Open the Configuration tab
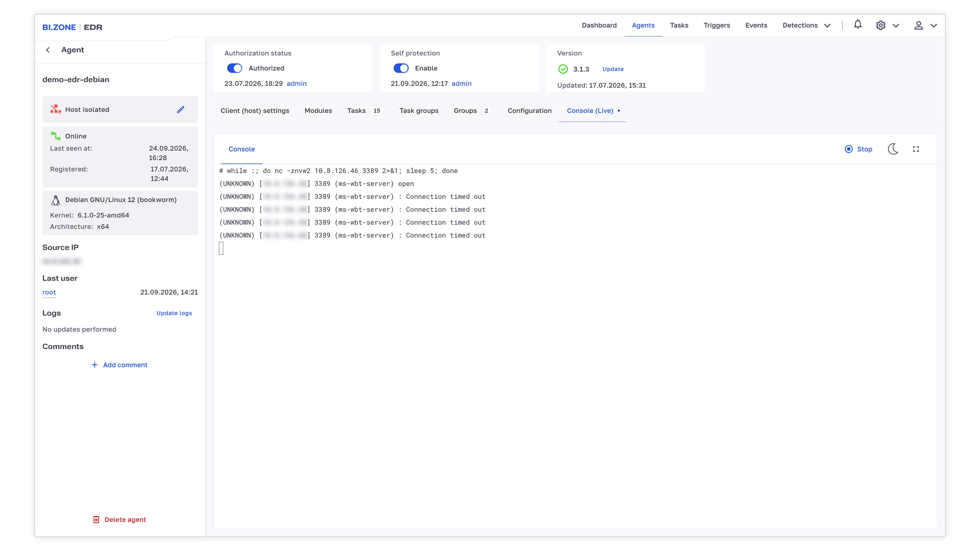This screenshot has width=980, height=551. point(529,111)
